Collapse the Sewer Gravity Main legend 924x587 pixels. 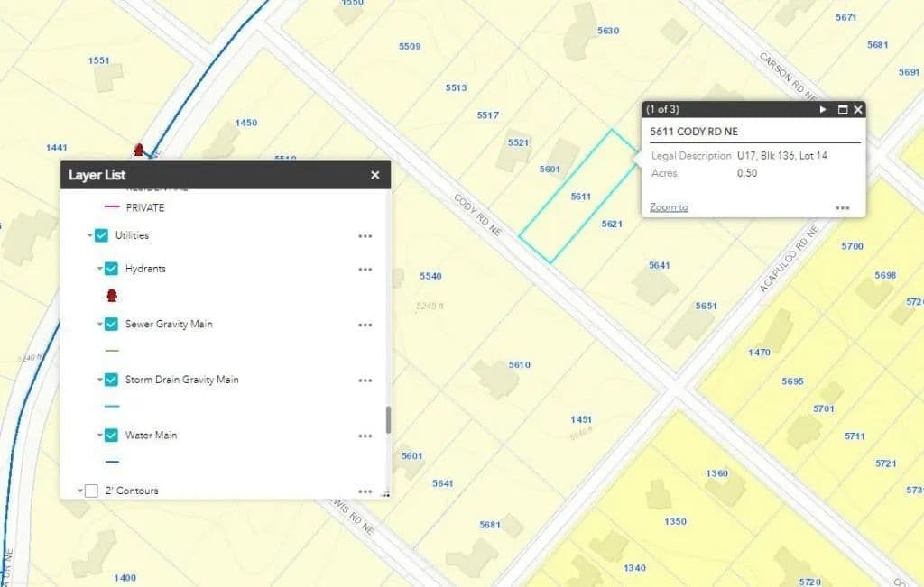[x=99, y=325]
